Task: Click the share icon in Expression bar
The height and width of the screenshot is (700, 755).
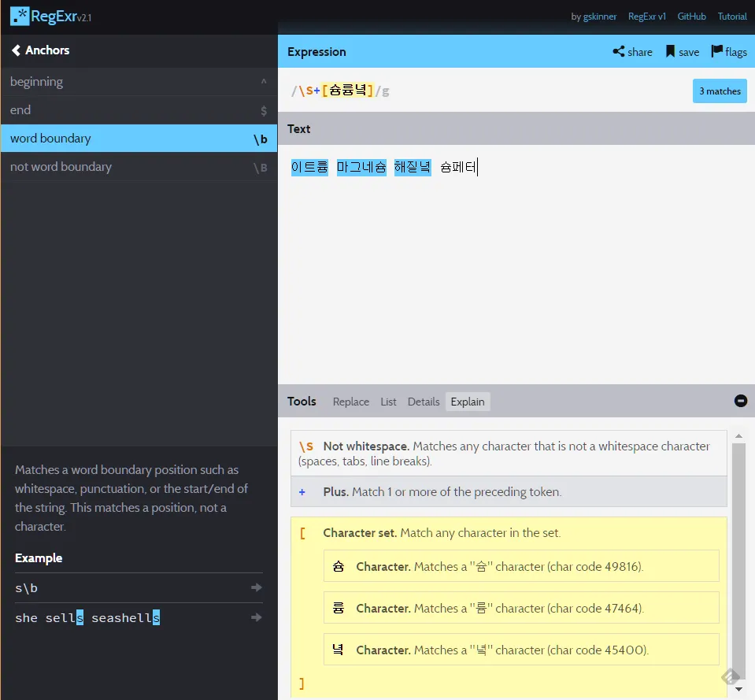Action: [618, 51]
